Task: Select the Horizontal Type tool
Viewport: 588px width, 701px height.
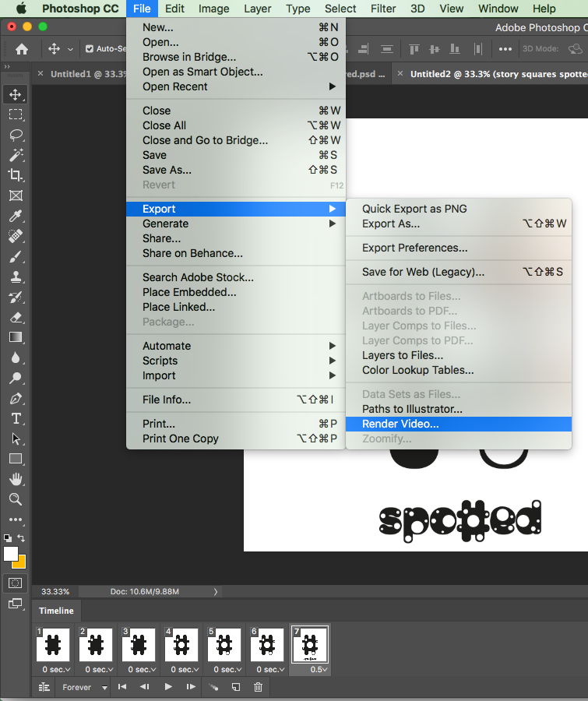Action: click(16, 418)
